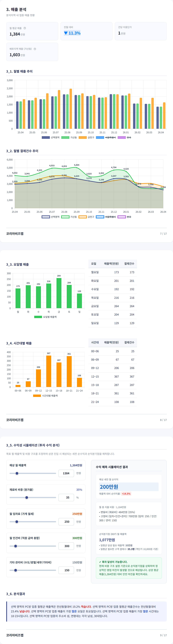The width and height of the screenshot is (173, 644).
Task: Open the help icon beside 월 평균 매출
Action: coord(25,28)
